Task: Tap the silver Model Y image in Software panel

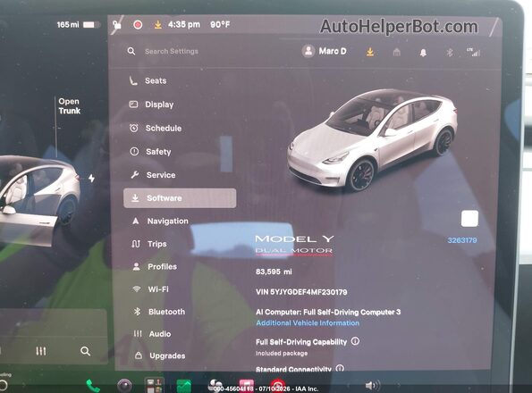Action: tap(372, 140)
